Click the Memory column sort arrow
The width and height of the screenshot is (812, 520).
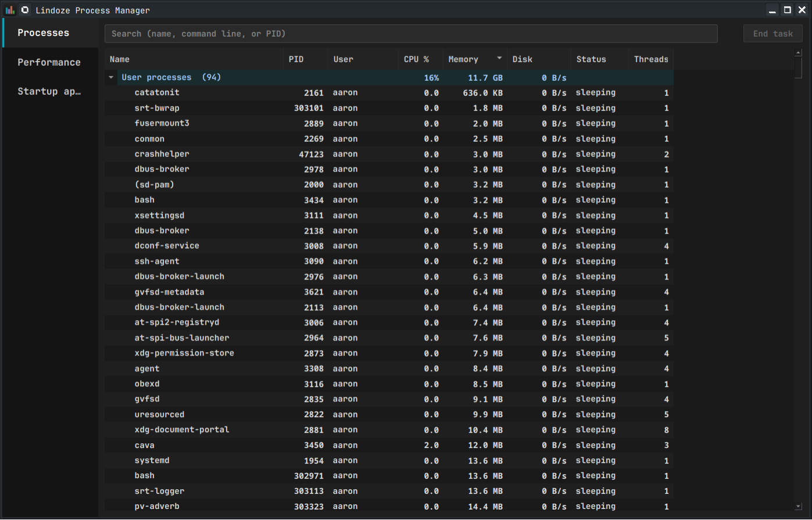[499, 59]
